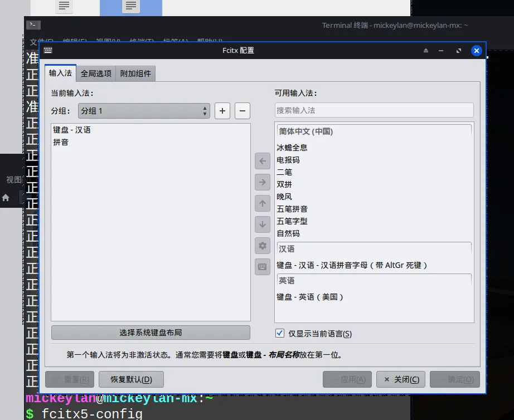This screenshot has width=514, height=420.
Task: Close the Fcitx configuration window
Action: pos(476,51)
